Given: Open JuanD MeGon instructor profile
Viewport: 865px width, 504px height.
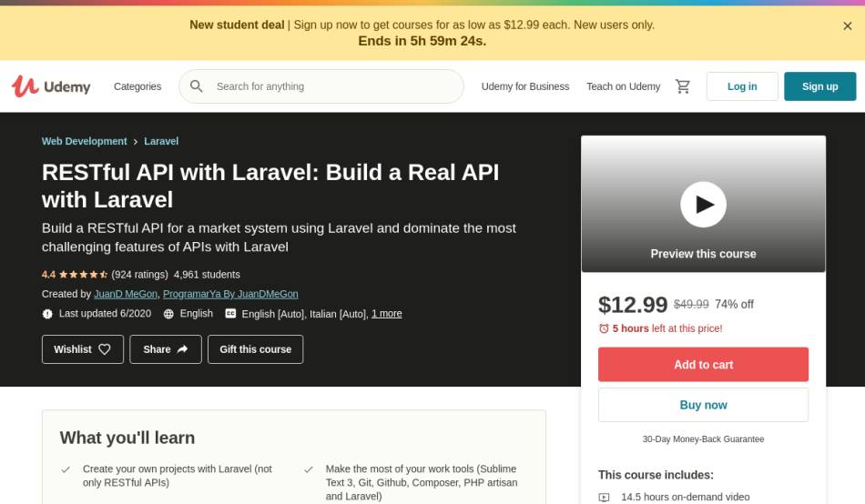Looking at the screenshot, I should pos(126,294).
